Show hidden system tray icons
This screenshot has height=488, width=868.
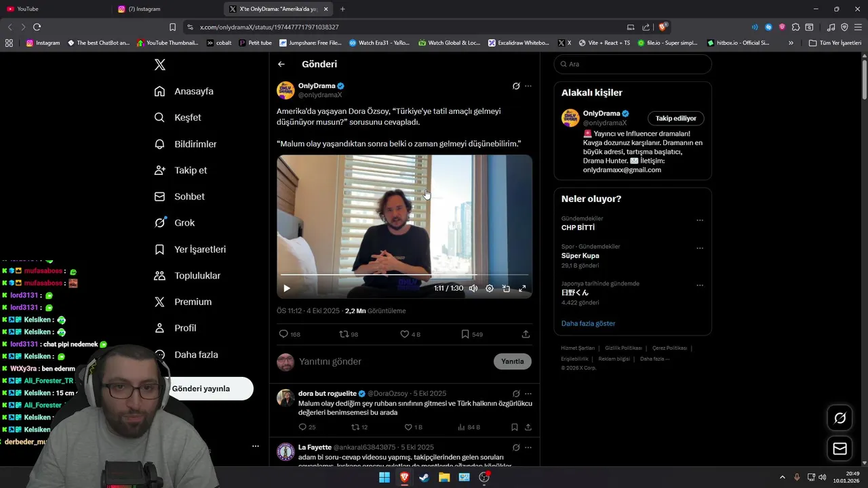(782, 477)
